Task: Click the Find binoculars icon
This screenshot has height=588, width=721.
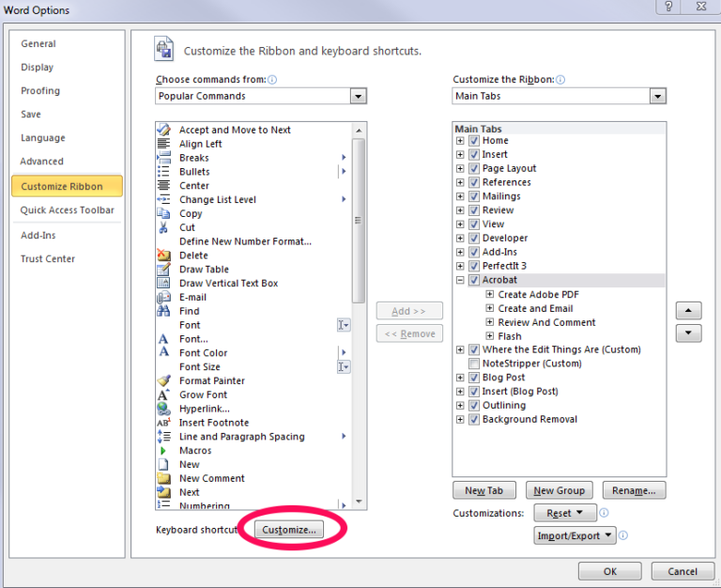Action: point(163,311)
